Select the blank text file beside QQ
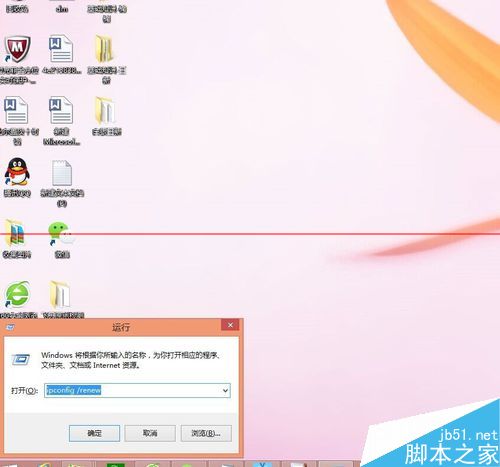The image size is (500, 467). point(62,173)
